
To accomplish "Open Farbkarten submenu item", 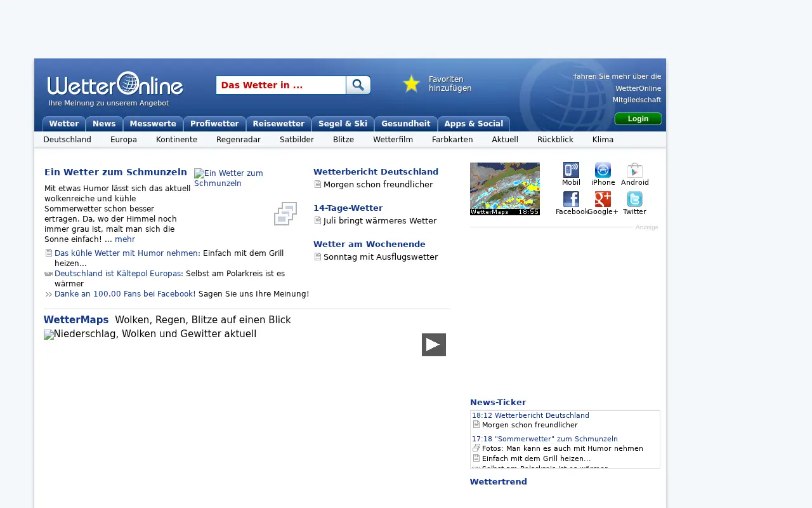I will click(x=452, y=140).
